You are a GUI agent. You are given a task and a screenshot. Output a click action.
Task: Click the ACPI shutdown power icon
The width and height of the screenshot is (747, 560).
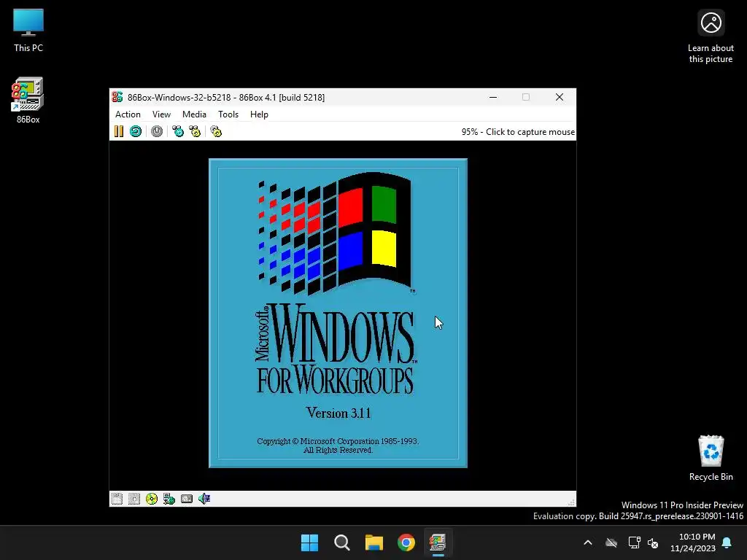pos(157,131)
